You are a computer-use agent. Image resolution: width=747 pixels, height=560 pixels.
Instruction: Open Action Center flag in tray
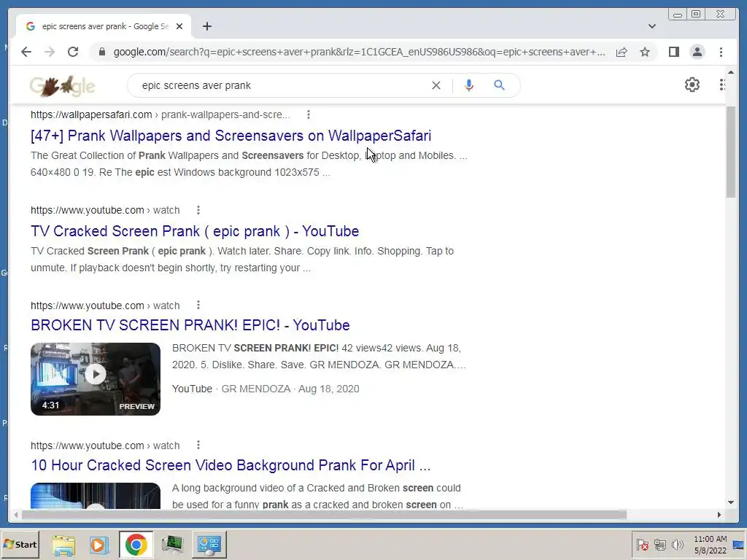click(642, 544)
